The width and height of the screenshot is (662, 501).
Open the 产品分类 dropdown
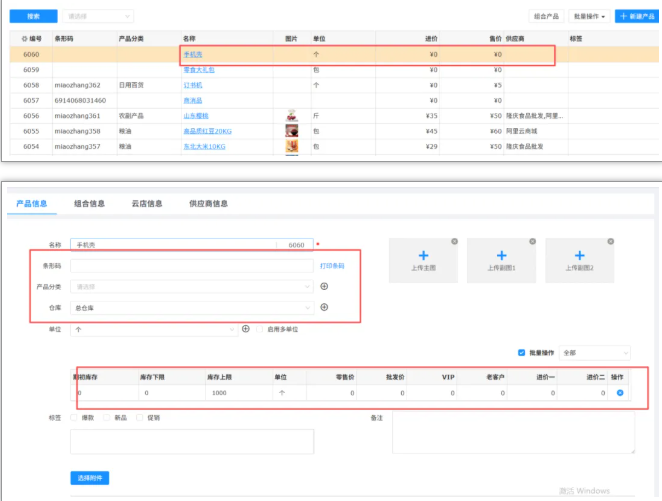coord(190,286)
